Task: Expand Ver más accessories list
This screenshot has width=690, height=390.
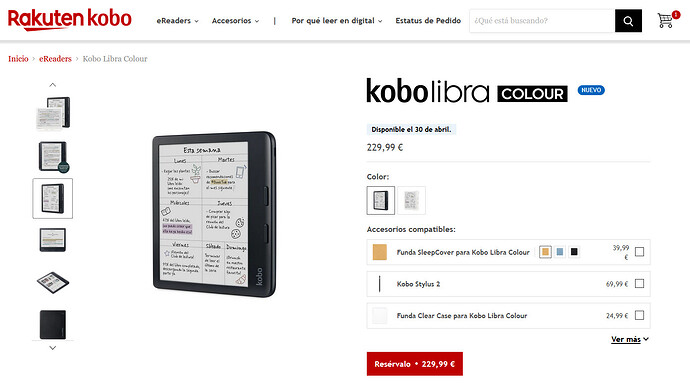Action: 630,339
